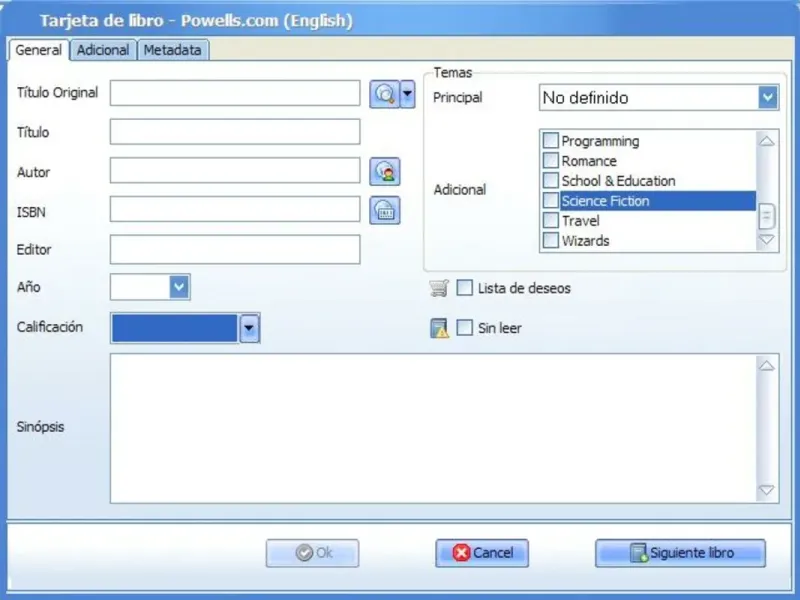800x600 pixels.
Task: Switch to the Adicional tab
Action: (103, 50)
